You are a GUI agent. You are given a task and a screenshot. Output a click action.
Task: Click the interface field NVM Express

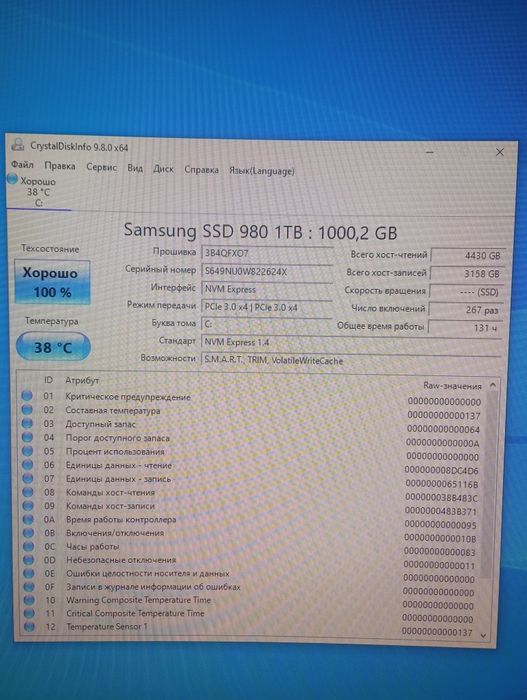pyautogui.click(x=267, y=289)
